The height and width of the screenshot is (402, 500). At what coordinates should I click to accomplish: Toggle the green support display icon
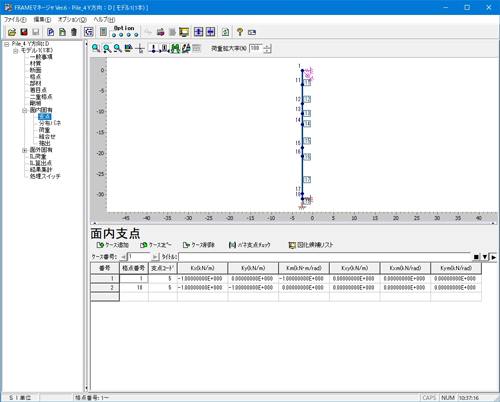coord(175,48)
